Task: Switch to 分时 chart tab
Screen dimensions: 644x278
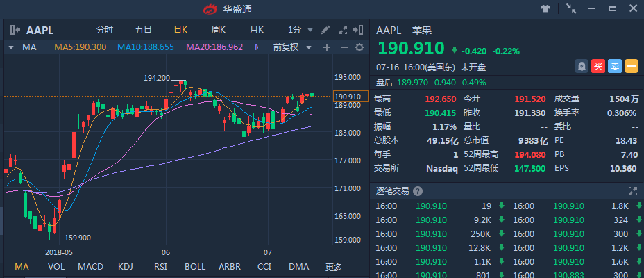Action: click(104, 30)
